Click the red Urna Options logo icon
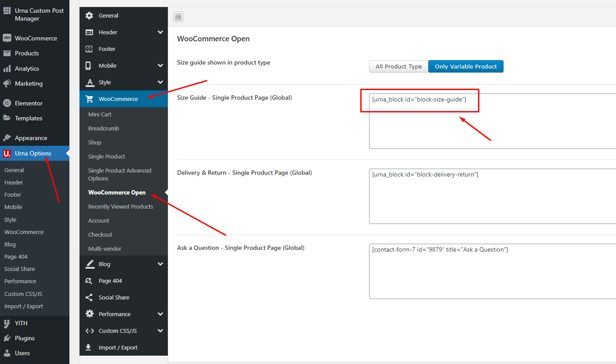The image size is (616, 364). 7,153
